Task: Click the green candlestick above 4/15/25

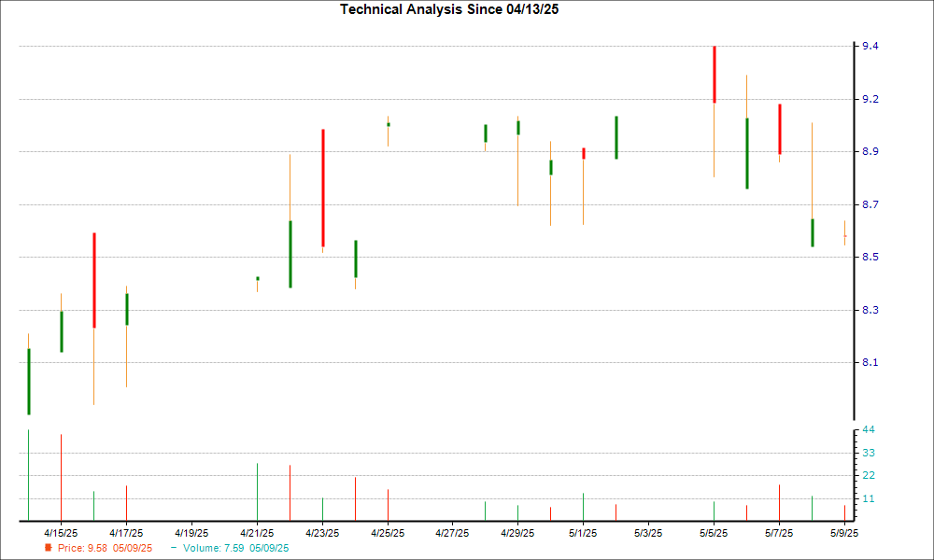Action: click(x=62, y=331)
